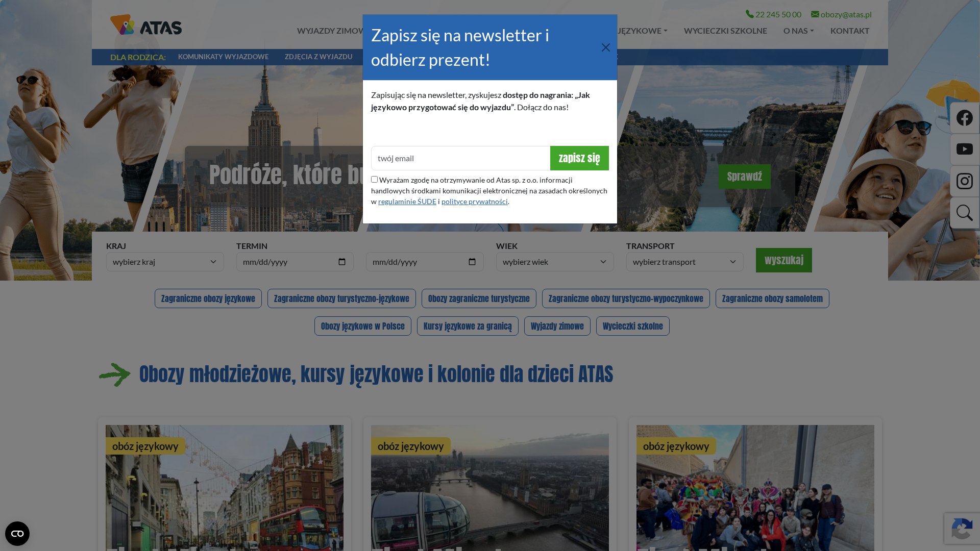Click the green 'Sprawdź' button
The image size is (980, 551).
pos(744,177)
